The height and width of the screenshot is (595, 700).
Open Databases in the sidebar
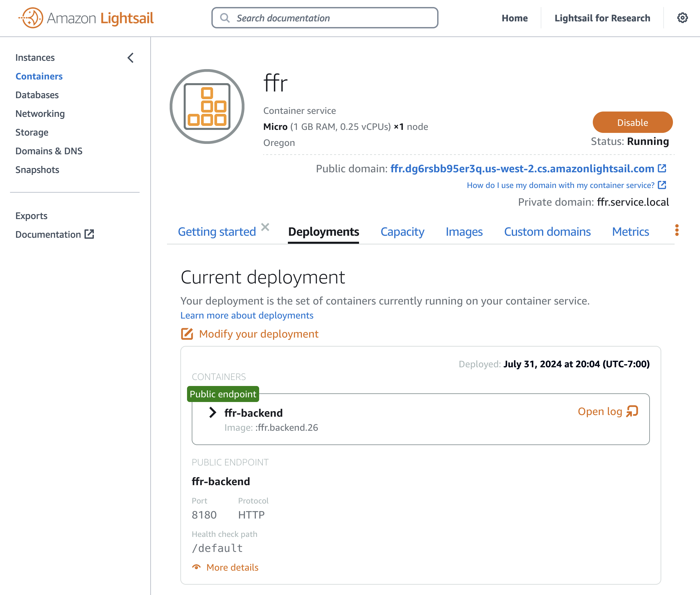coord(37,95)
